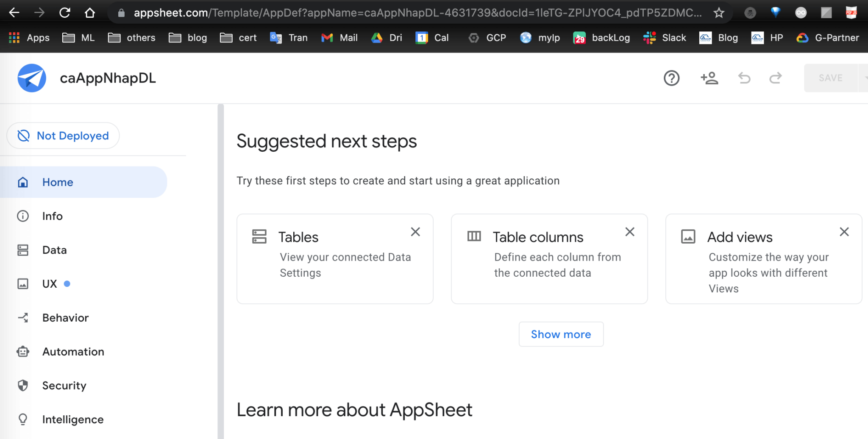Click the redo arrow icon

pyautogui.click(x=776, y=78)
